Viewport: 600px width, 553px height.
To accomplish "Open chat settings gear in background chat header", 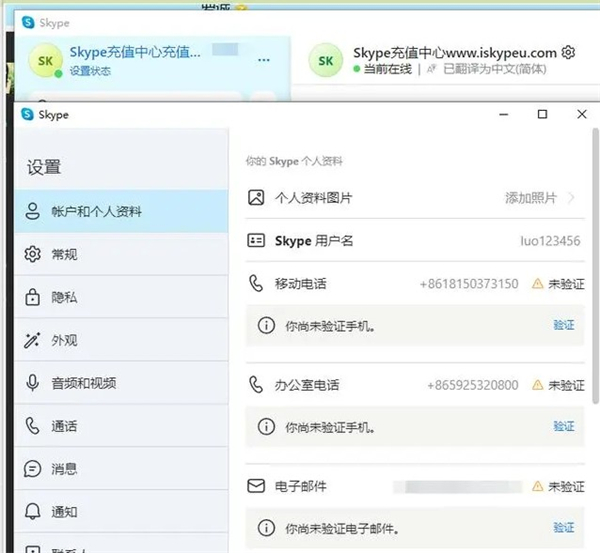I will tap(568, 52).
